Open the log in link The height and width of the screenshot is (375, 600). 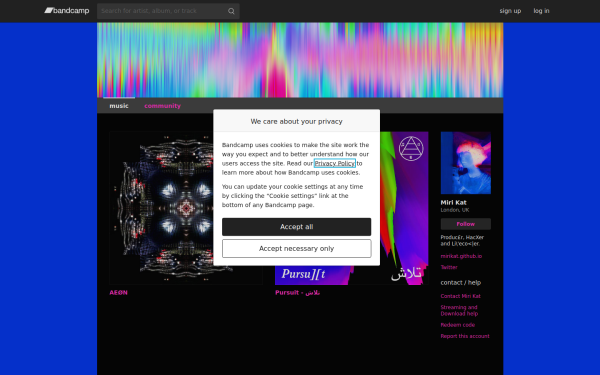point(541,11)
